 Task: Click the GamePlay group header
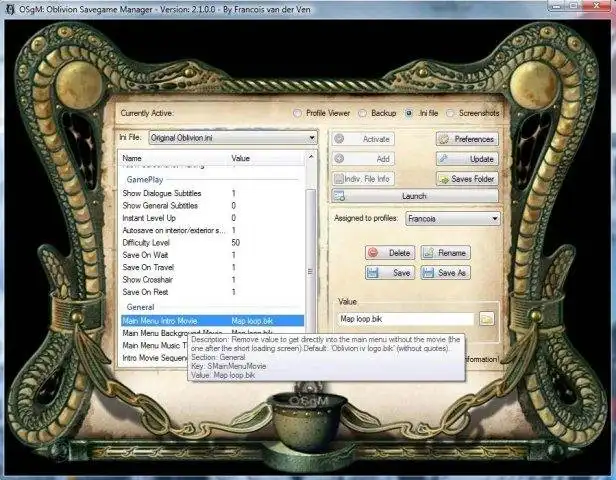click(145, 180)
